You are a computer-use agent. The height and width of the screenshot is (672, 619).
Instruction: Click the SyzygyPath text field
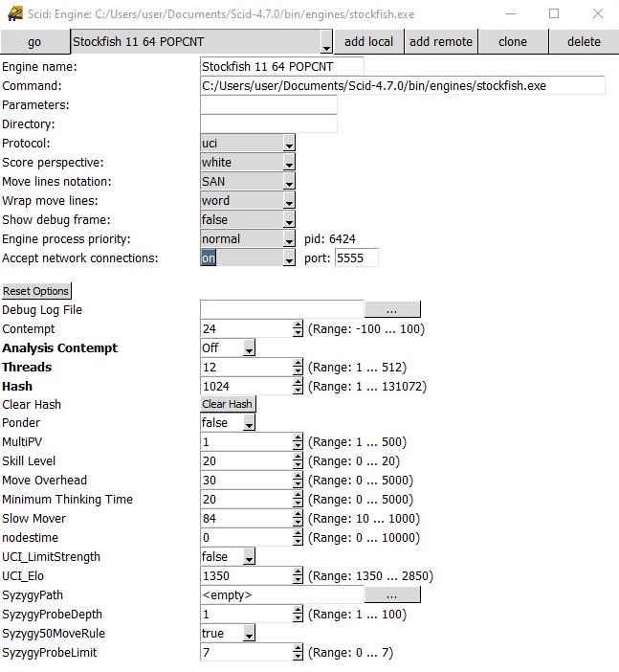(282, 594)
